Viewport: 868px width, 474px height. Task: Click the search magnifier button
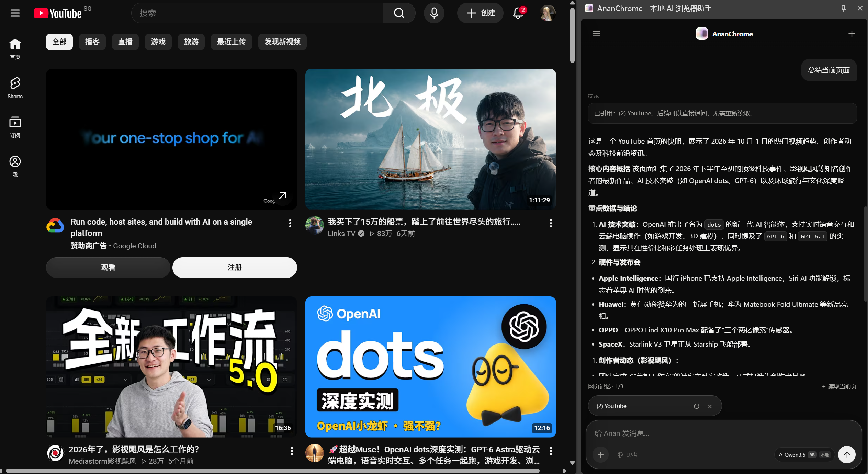pos(399,13)
